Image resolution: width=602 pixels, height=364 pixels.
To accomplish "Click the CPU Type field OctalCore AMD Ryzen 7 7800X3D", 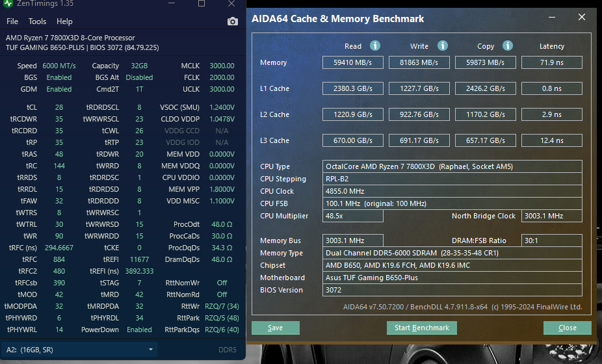I will coord(452,166).
